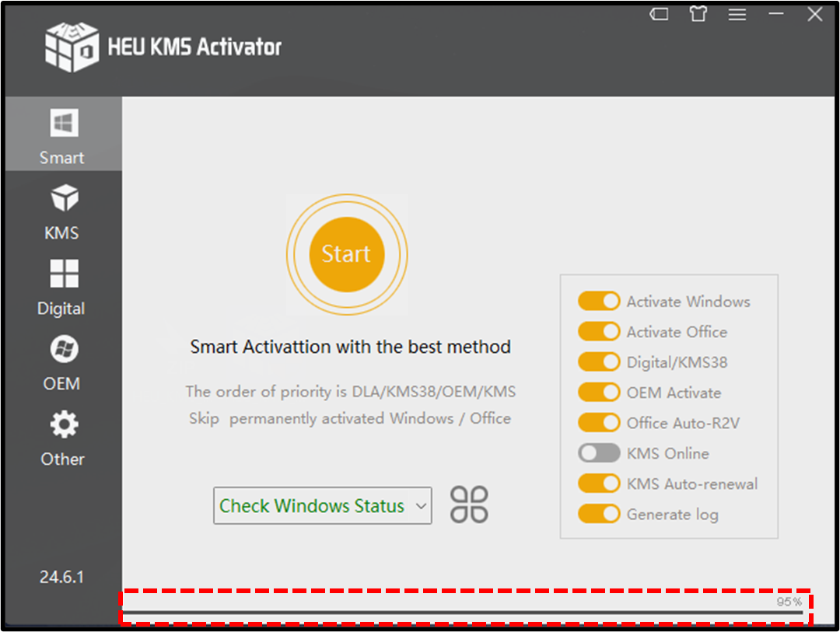This screenshot has width=840, height=632.
Task: Click the HEU cube logo
Action: coord(72,47)
